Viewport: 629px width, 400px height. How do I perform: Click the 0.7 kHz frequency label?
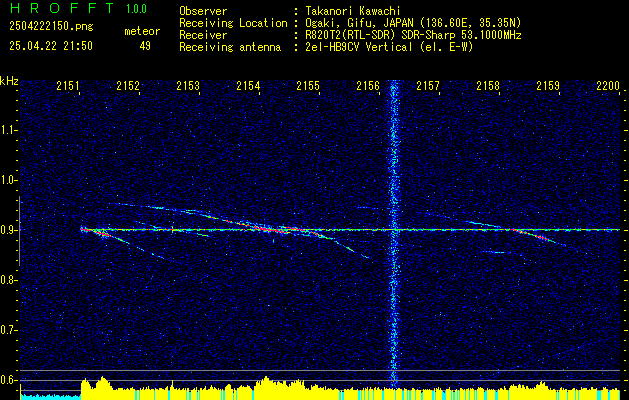pos(8,330)
